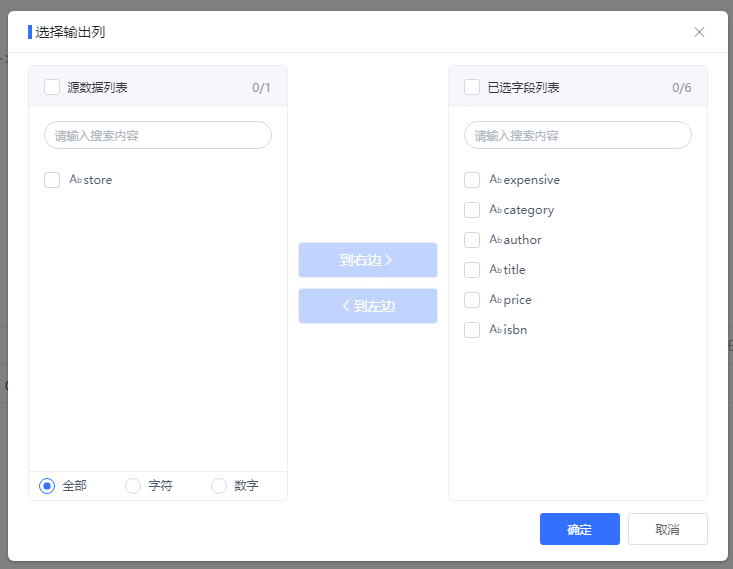733x569 pixels.
Task: Select all in 已选字段列表 header checkbox
Action: tap(472, 87)
